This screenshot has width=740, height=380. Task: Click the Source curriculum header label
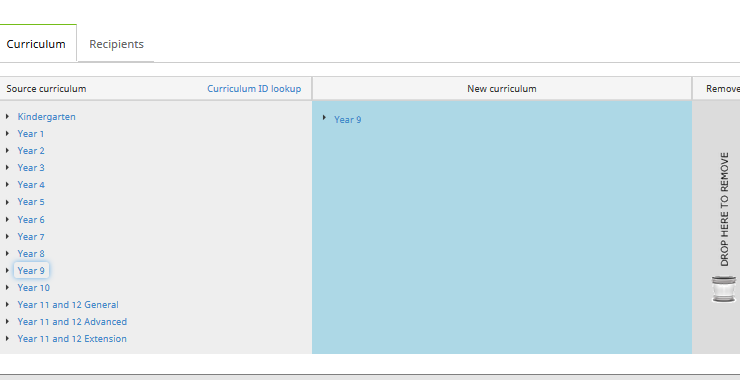point(46,89)
